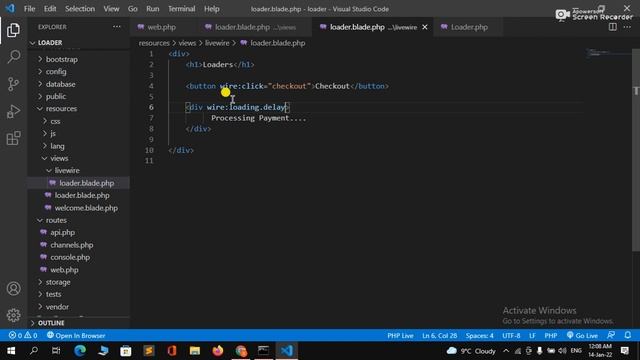Viewport: 640px width, 360px height.
Task: Open Sublime Text from taskbar
Action: tap(149, 351)
